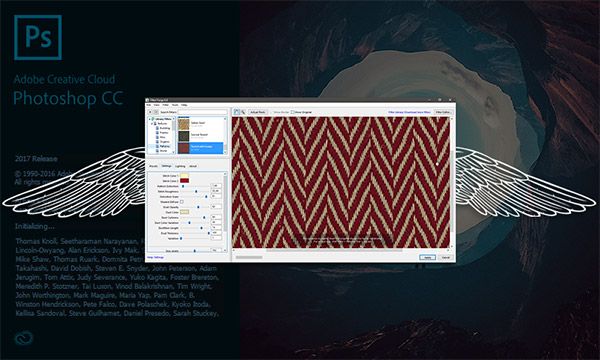
Task: Select the Patterns category folder icon
Action: tap(157, 146)
